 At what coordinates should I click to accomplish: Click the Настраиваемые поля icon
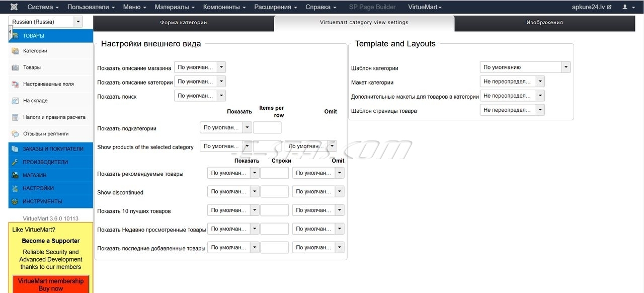coord(15,84)
